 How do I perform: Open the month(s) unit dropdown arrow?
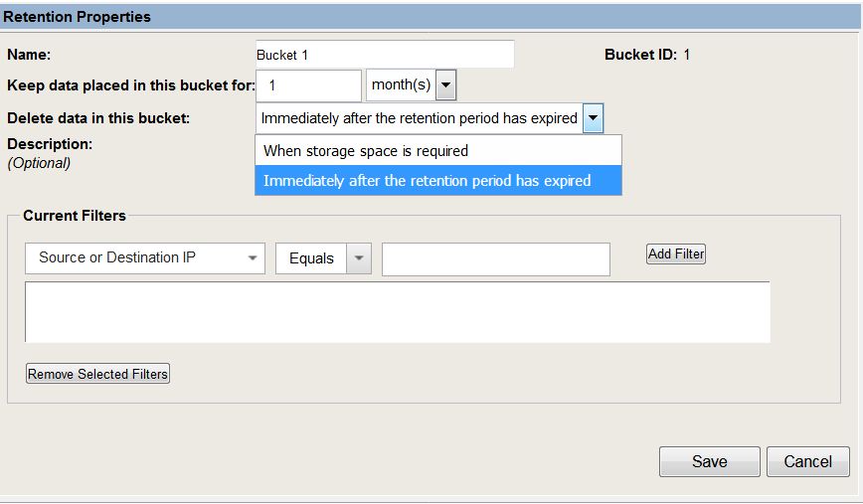click(x=445, y=85)
